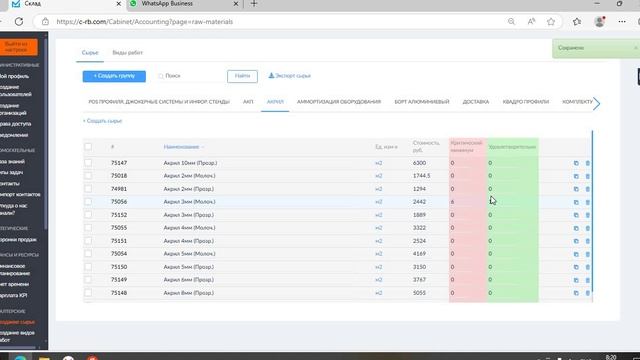Delete the row 75150 Акрил 5мм
The height and width of the screenshot is (360, 640).
(x=588, y=267)
